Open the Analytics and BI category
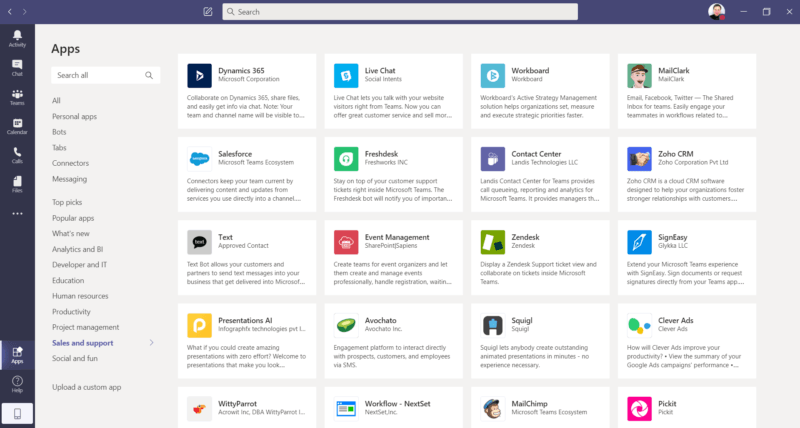 tap(78, 249)
